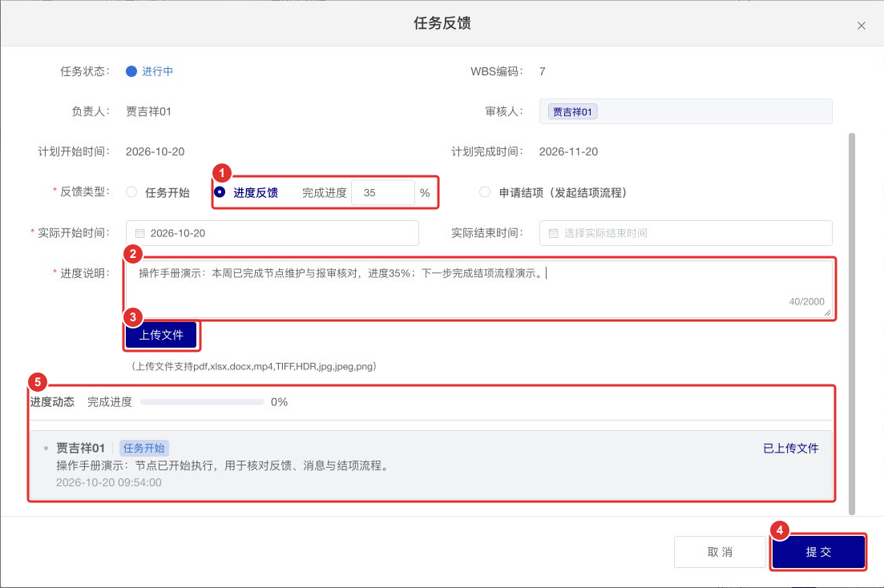Click the supported file types hint text
This screenshot has height=588, width=884.
coord(254,366)
